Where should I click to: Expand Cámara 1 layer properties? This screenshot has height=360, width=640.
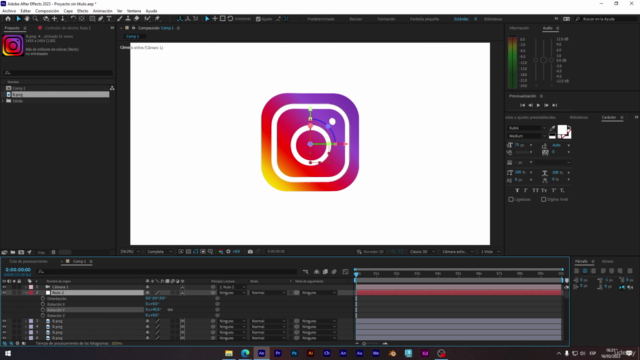[x=26, y=287]
